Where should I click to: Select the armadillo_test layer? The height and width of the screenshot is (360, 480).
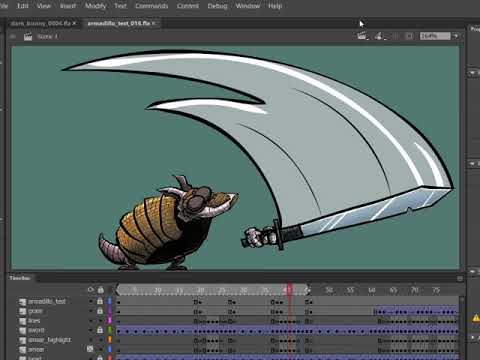tap(47, 301)
